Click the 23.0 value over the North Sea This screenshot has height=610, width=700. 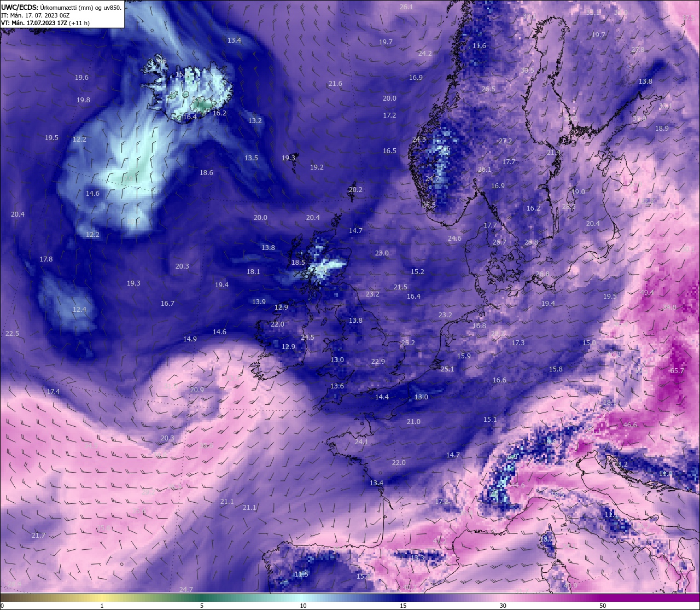pos(382,253)
